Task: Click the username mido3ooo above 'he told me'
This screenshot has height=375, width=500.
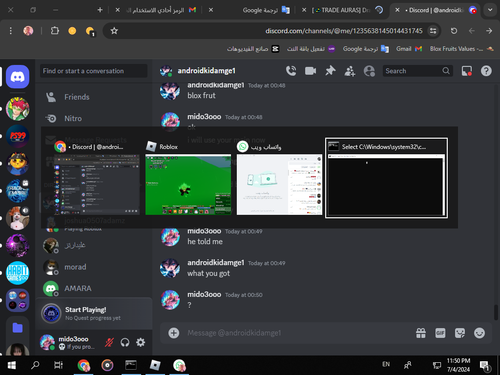Action: [204, 231]
